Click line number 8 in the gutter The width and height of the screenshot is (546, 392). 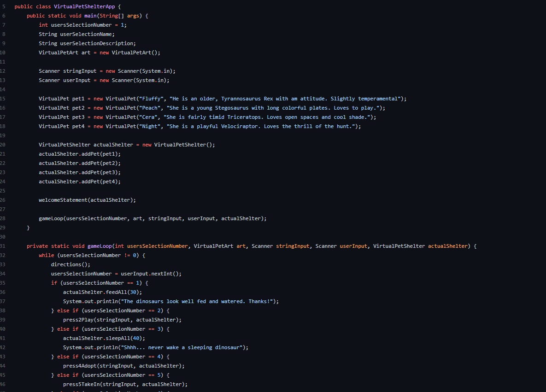[x=4, y=34]
